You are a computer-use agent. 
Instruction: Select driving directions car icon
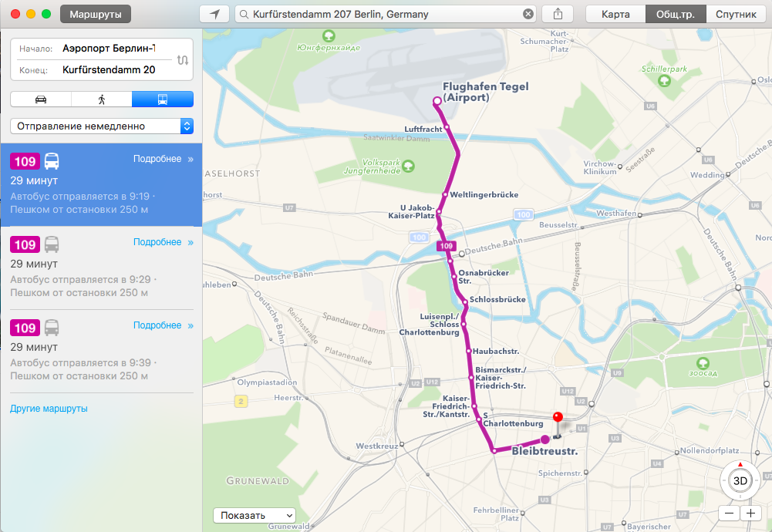pos(41,99)
